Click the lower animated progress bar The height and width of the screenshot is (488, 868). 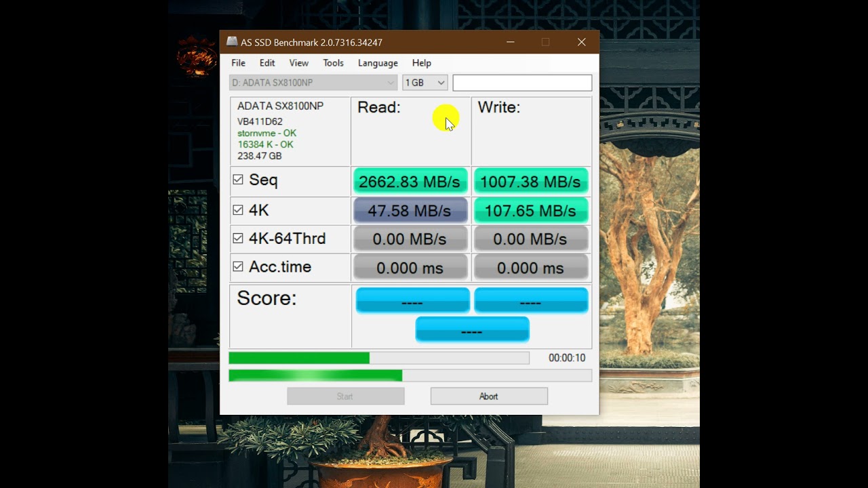click(410, 375)
